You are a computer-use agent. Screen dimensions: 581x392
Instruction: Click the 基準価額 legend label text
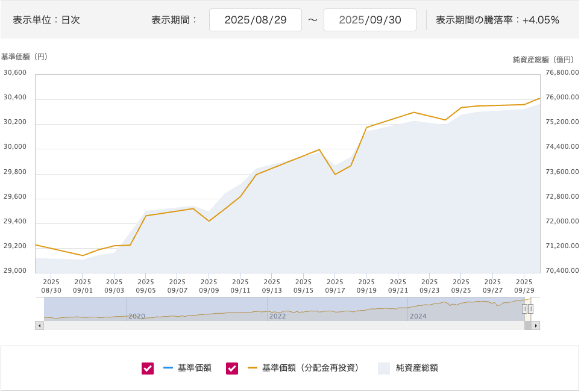pos(194,368)
